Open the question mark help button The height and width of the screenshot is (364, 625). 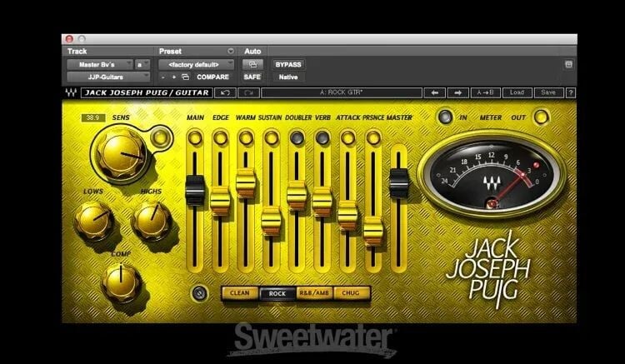coord(571,92)
